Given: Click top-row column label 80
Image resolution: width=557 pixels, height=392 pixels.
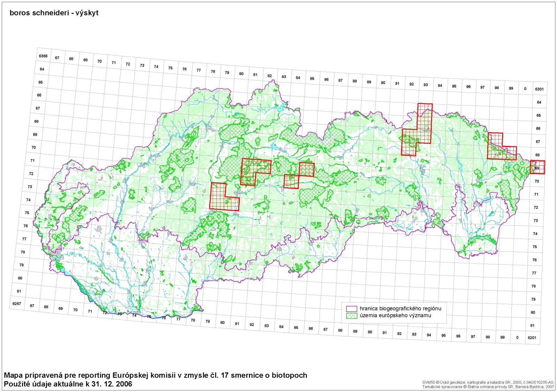Looking at the screenshot, I should tap(241, 74).
